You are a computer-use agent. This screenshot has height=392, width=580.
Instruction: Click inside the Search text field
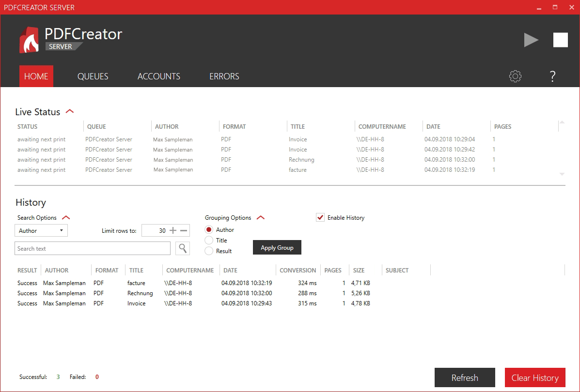pos(92,248)
